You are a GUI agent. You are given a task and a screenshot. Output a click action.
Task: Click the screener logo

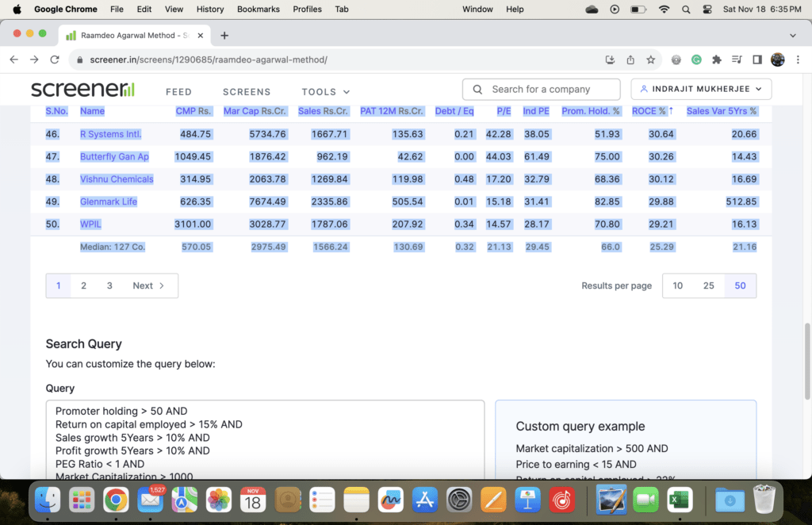[82, 89]
